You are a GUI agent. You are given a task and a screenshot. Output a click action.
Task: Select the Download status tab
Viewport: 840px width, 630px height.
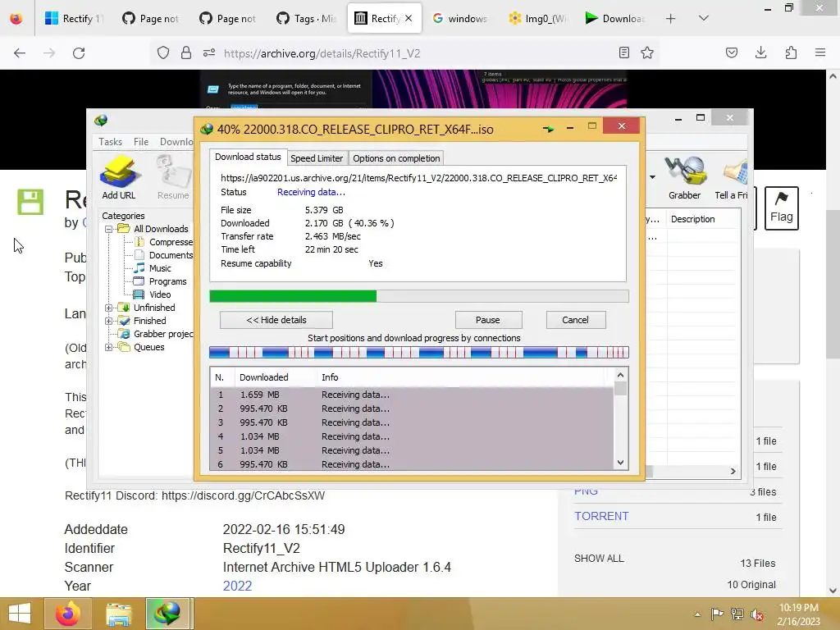[x=248, y=157]
